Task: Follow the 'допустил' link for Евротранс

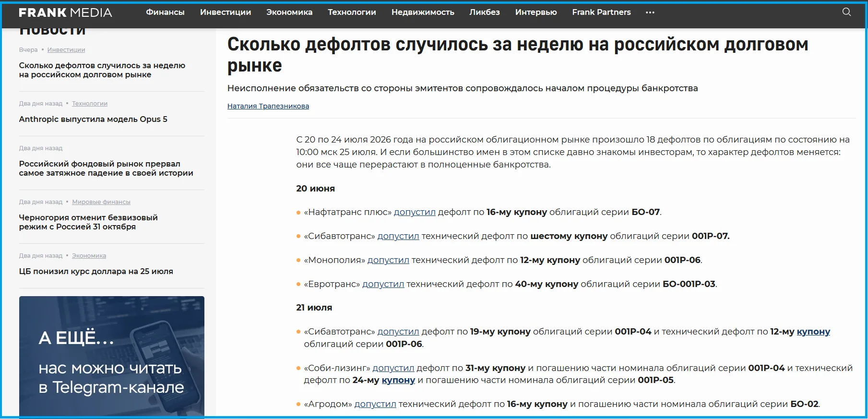Action: [383, 284]
